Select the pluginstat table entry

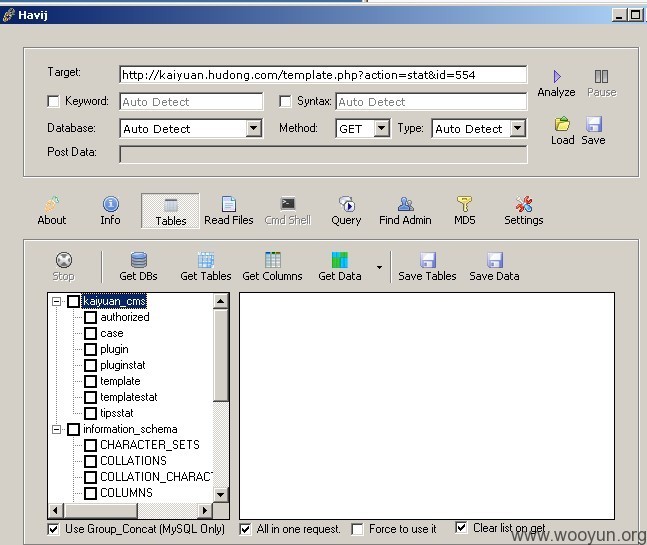tap(123, 366)
